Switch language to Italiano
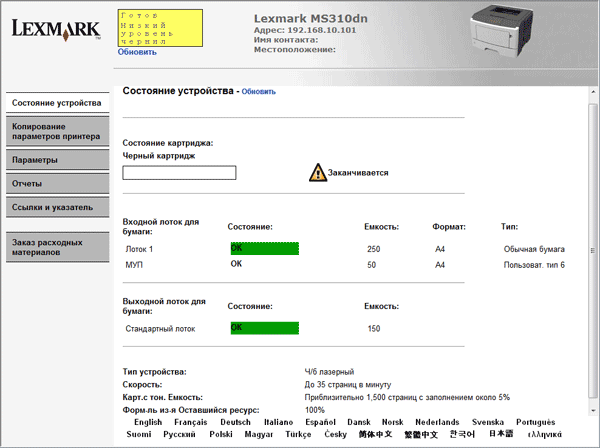 click(279, 422)
